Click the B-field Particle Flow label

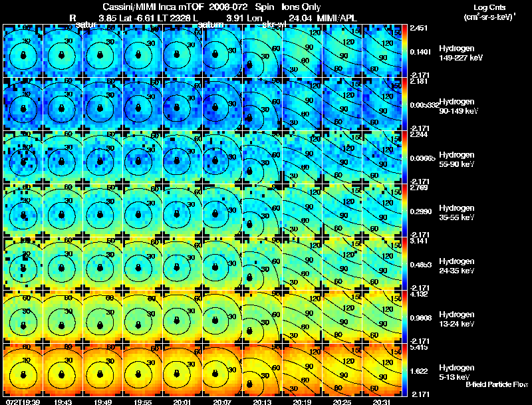(x=497, y=384)
